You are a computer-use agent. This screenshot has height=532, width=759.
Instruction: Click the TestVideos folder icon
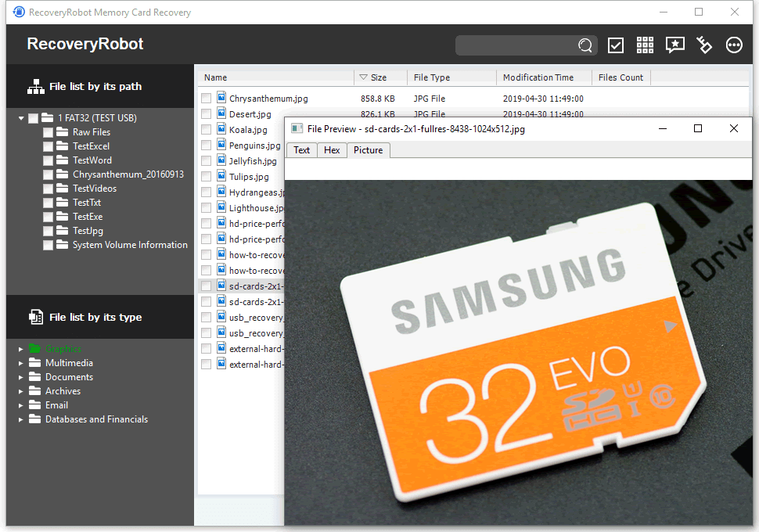point(62,188)
